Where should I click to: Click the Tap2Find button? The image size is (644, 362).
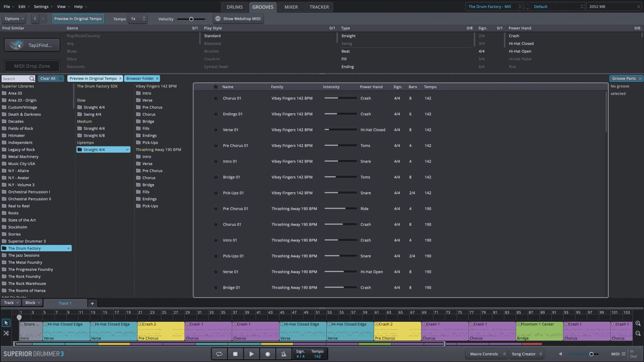point(32,45)
